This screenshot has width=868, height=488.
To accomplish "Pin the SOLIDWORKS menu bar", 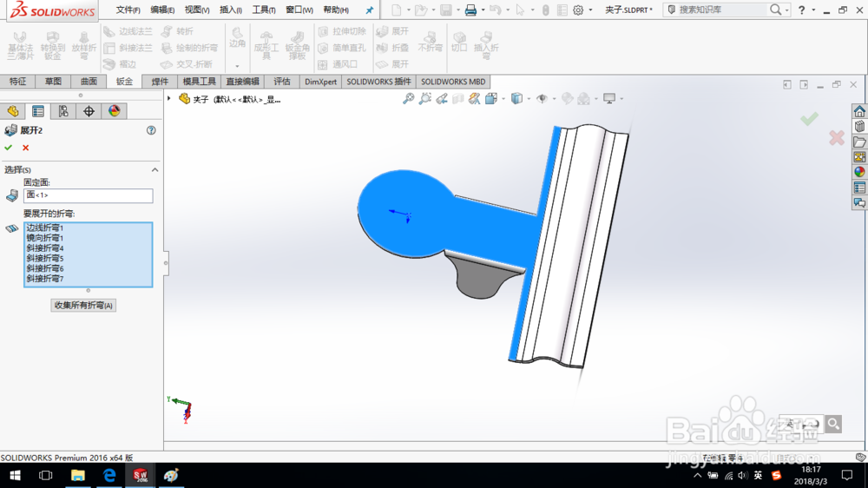I will coord(369,10).
